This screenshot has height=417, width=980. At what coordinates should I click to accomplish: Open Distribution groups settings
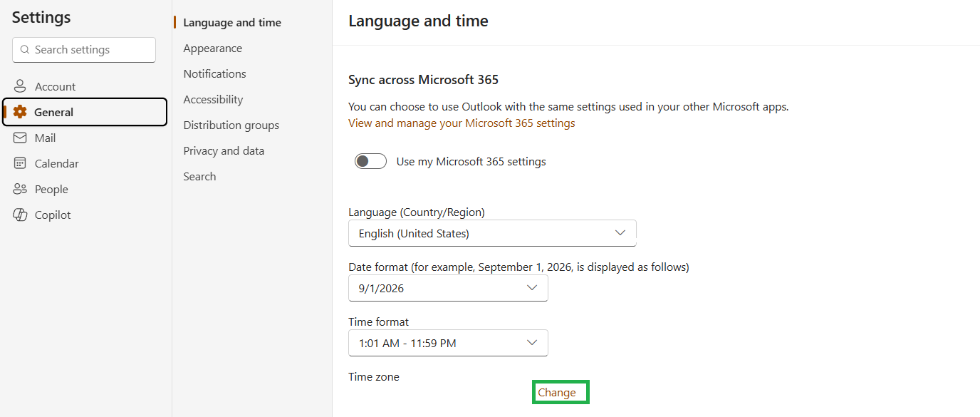[231, 125]
